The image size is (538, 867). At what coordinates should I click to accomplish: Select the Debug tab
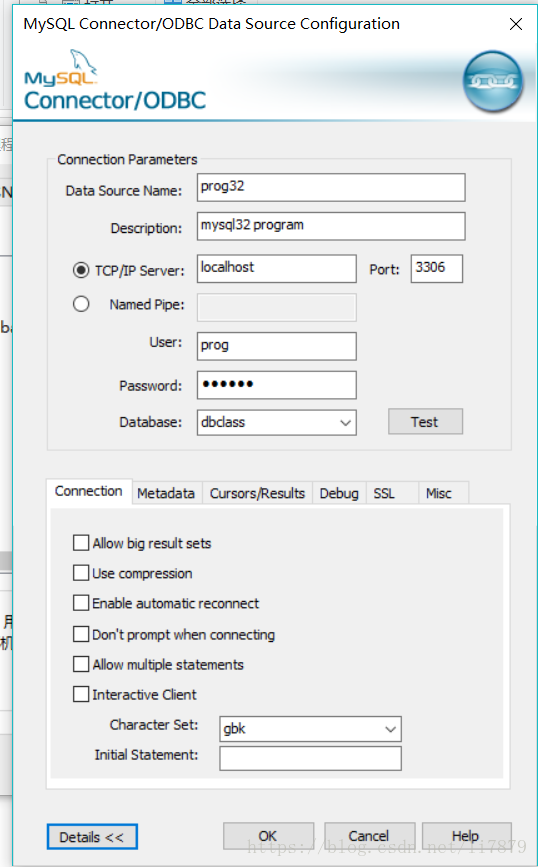pyautogui.click(x=339, y=493)
